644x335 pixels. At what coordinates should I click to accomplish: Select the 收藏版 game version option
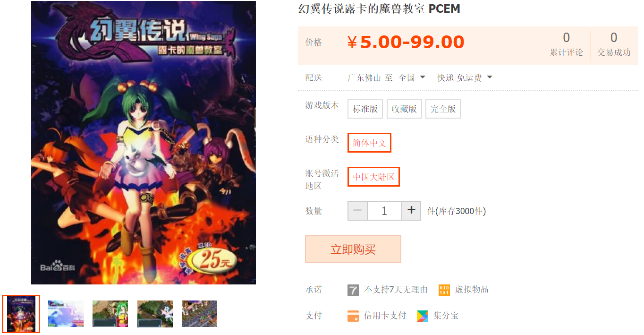pos(404,109)
